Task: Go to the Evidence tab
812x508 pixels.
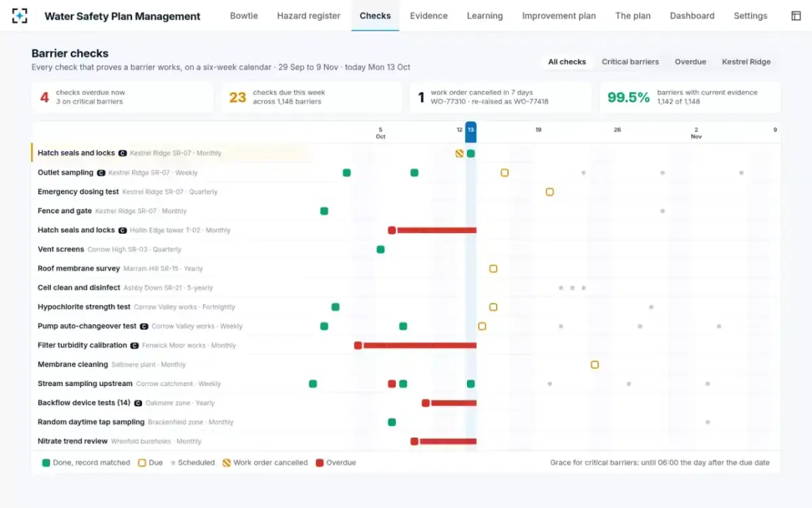Action: click(429, 16)
